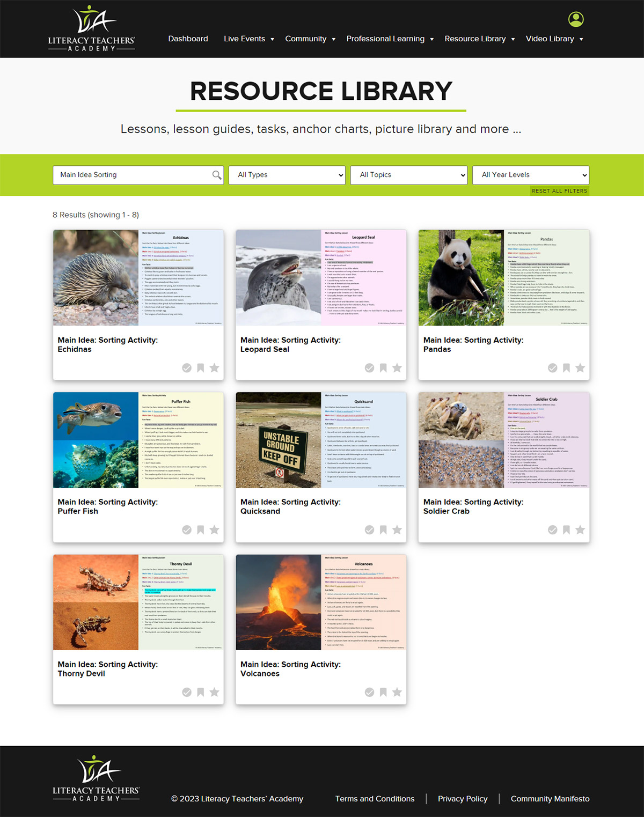644x817 pixels.
Task: Bookmark the Leopard Seal activity
Action: coord(383,368)
